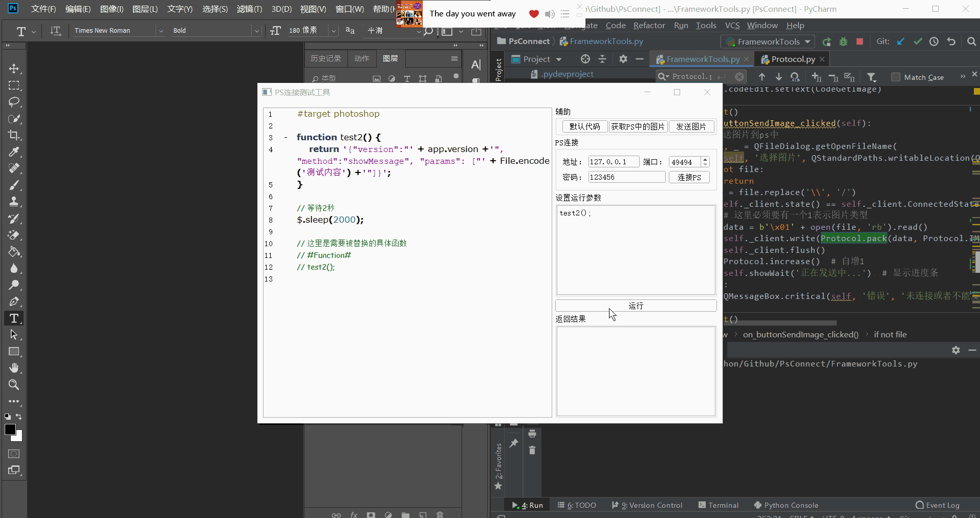Select the Brush tool
980x518 pixels.
pyautogui.click(x=14, y=185)
